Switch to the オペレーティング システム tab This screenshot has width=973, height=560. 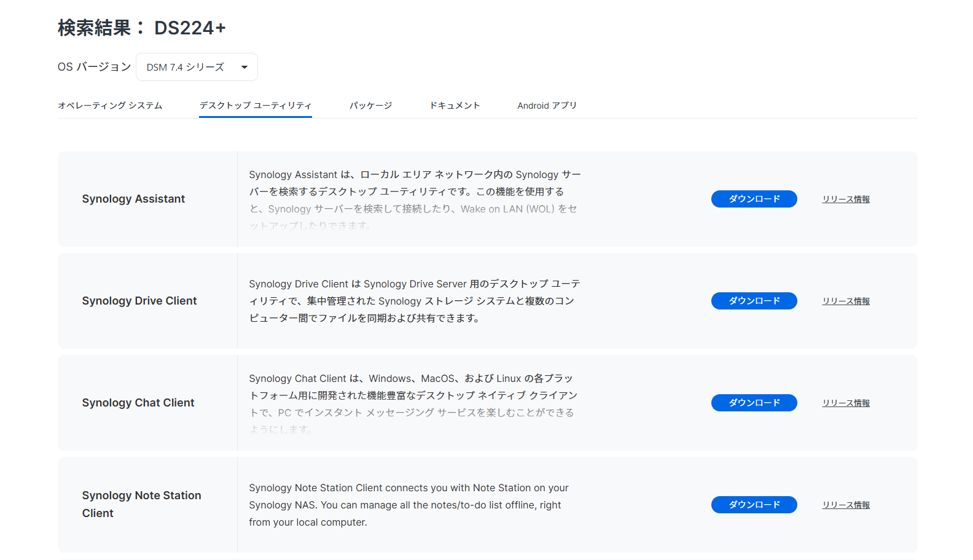click(x=110, y=106)
